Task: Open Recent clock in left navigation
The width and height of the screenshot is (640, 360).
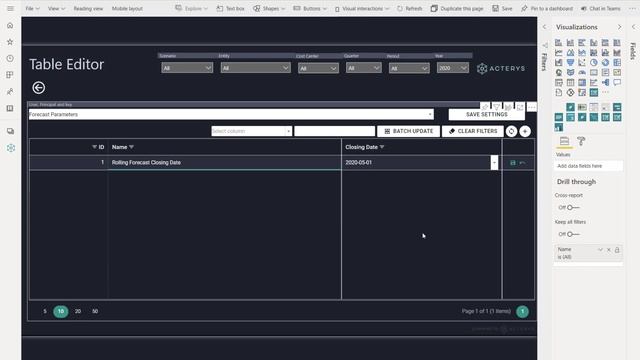Action: [10, 58]
